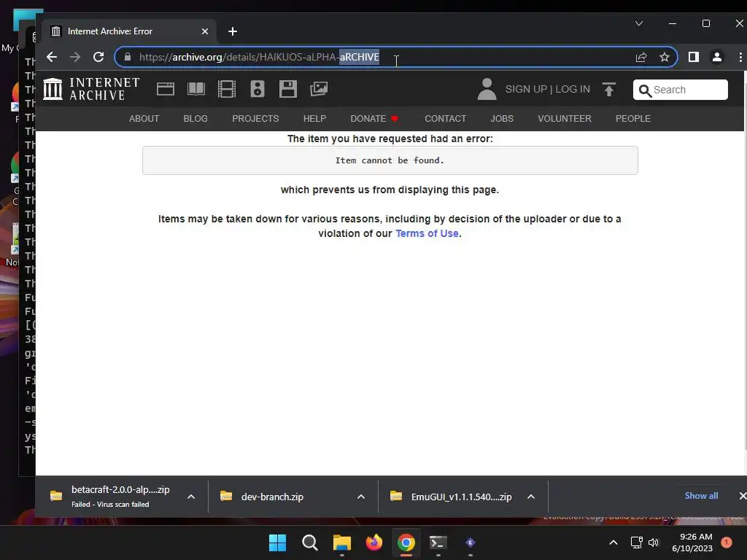Viewport: 747px width, 560px height.
Task: Open the Texts book icon
Action: pos(196,89)
